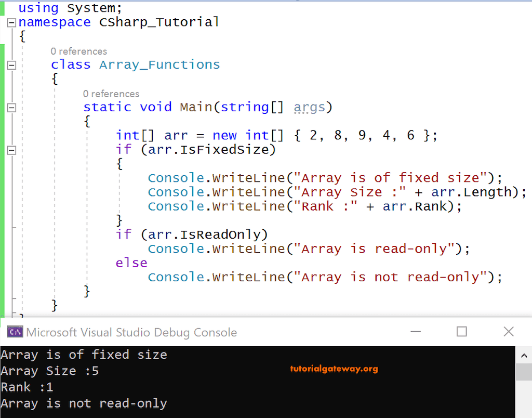Maximize the Debug Console window
The width and height of the screenshot is (532, 418).
click(x=462, y=331)
